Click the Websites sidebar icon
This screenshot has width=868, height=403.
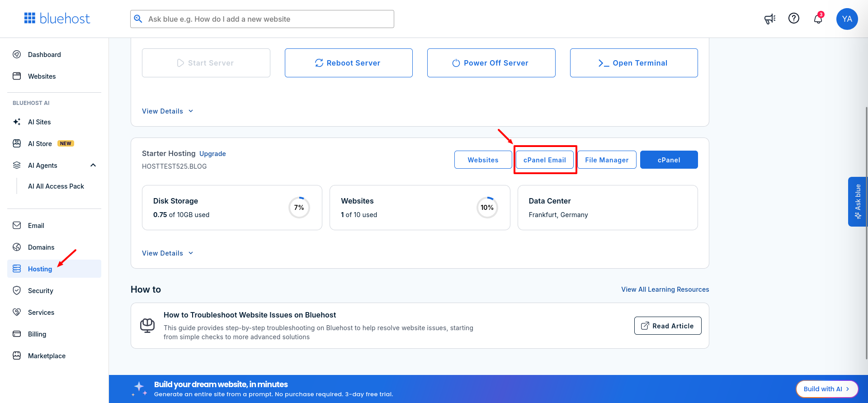click(x=17, y=76)
